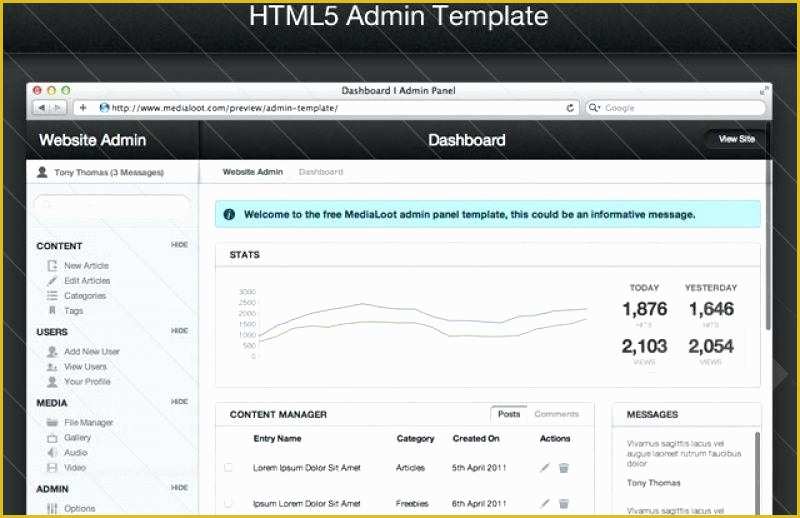The width and height of the screenshot is (800, 518).
Task: Open the File Manager link
Action: (89, 423)
